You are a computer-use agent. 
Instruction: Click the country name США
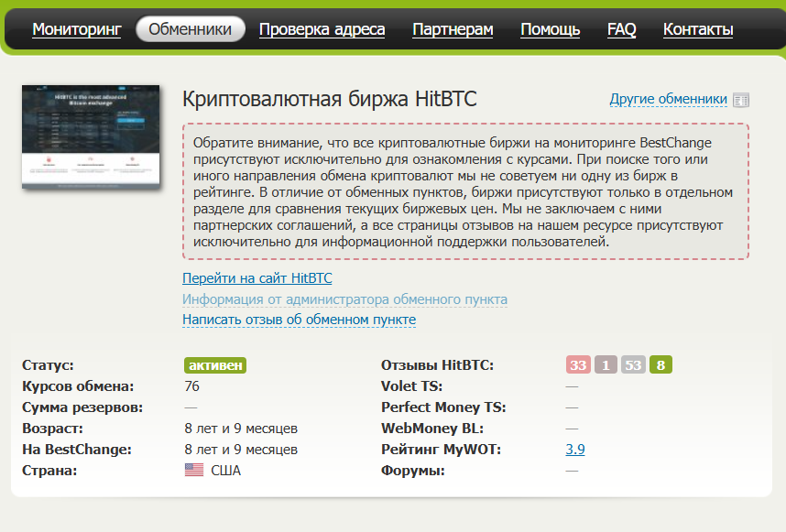click(225, 471)
